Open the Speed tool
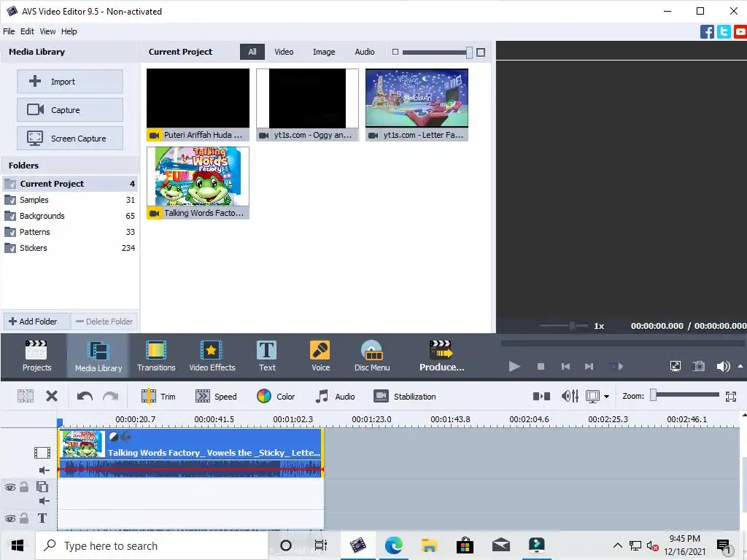Viewport: 747px width, 560px height. tap(216, 396)
